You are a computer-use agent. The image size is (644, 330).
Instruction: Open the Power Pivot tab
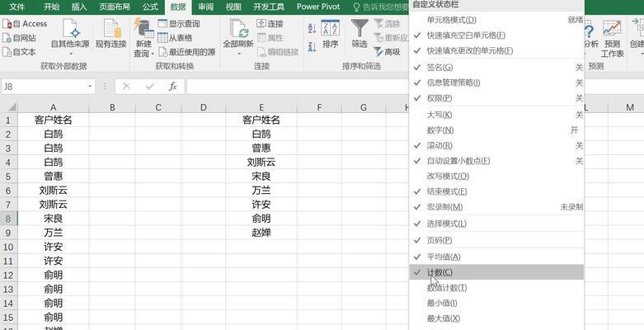pyautogui.click(x=318, y=7)
